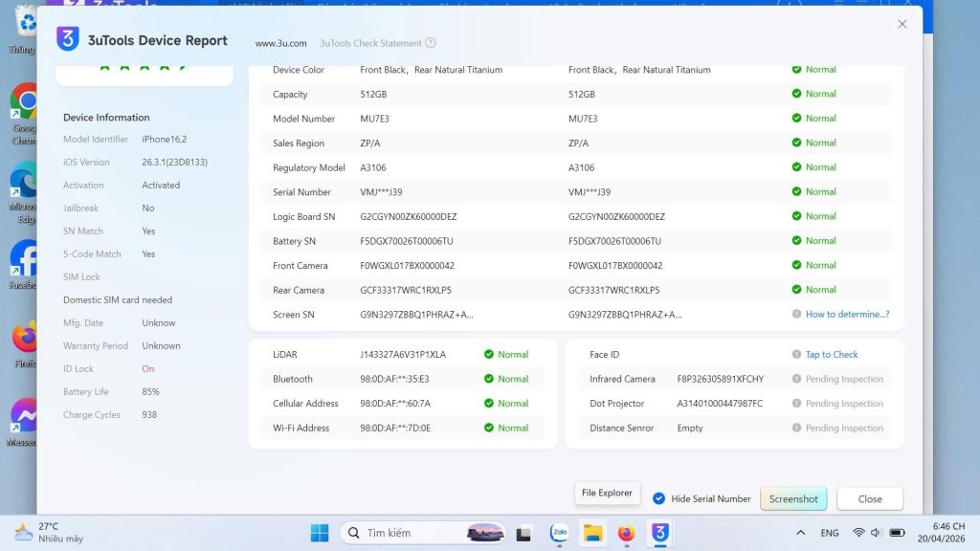This screenshot has height=551, width=980.
Task: Click Pending Inspection icon for Infrared Camera
Action: coord(796,379)
